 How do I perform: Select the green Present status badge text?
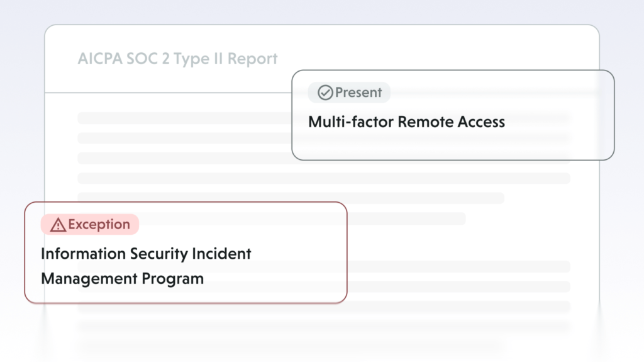358,93
